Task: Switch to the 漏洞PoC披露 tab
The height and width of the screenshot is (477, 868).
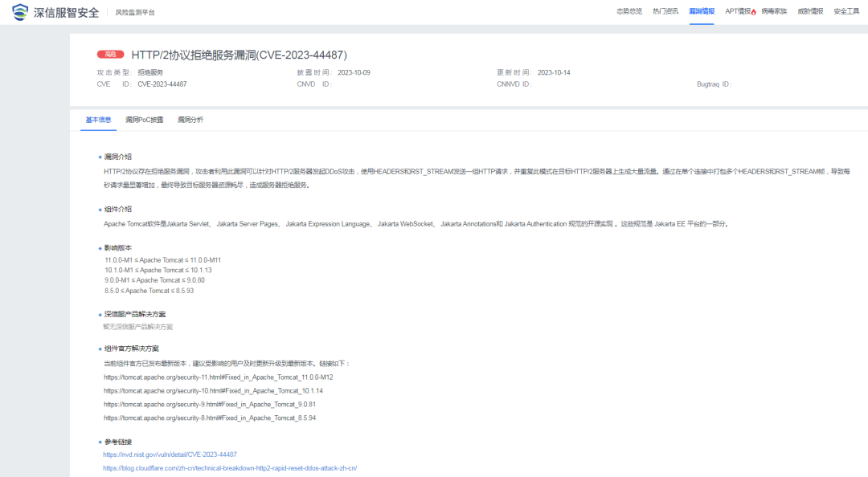Action: [x=145, y=120]
